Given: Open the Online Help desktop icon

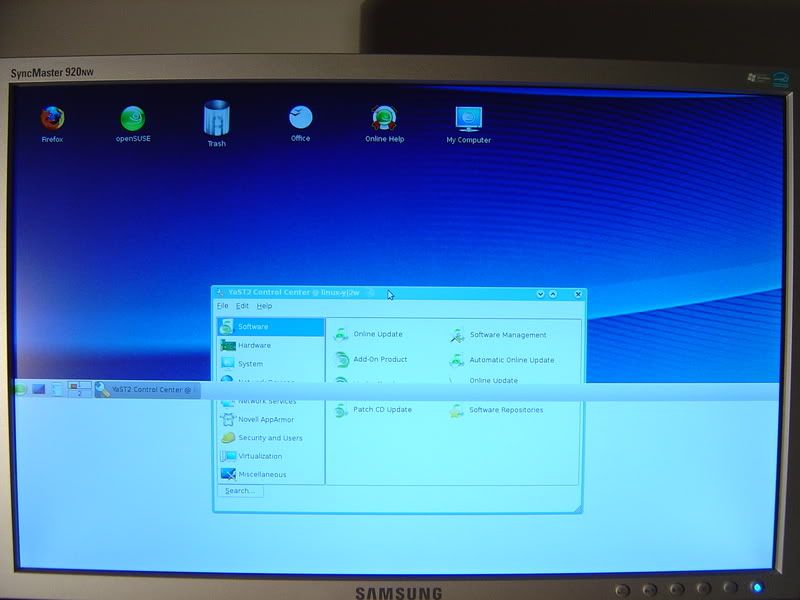Looking at the screenshot, I should 385,124.
